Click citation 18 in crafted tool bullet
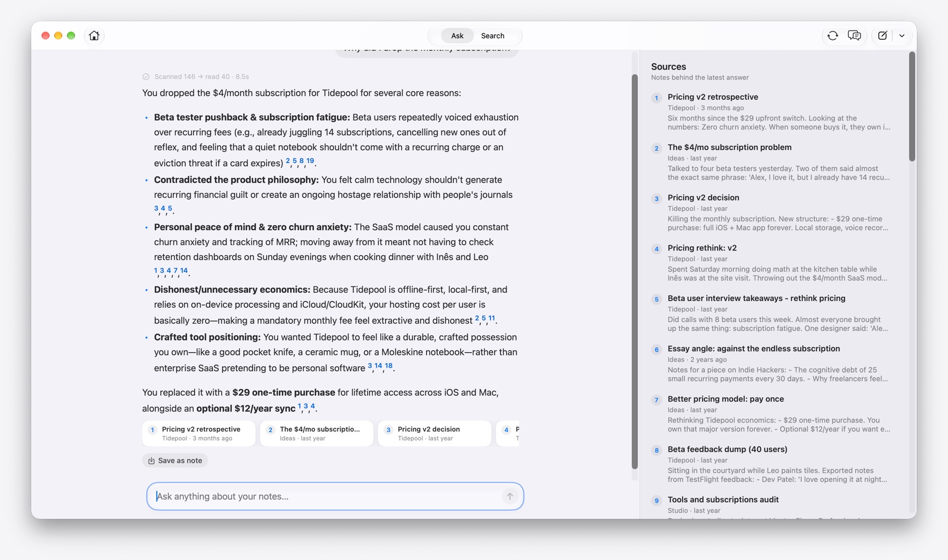 click(389, 366)
